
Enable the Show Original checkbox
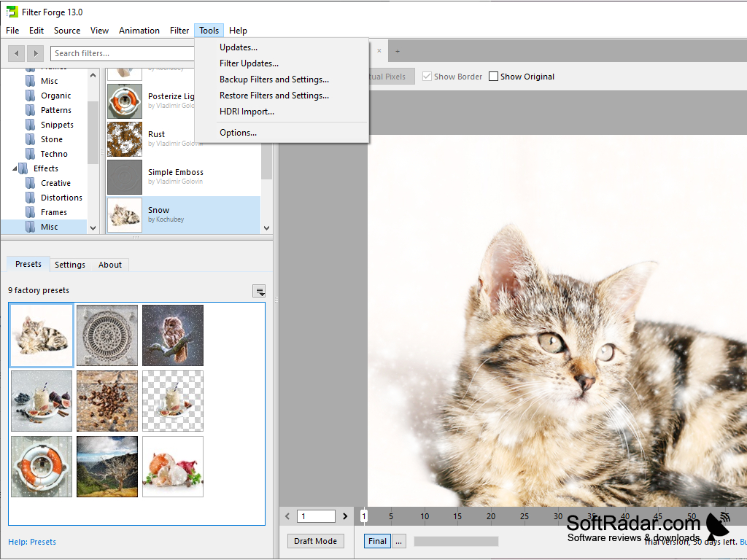493,76
